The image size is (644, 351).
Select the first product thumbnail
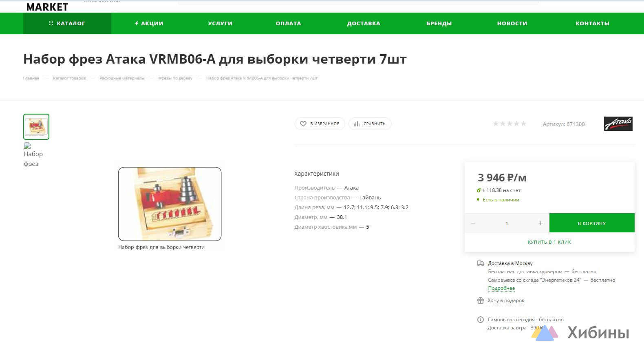click(36, 127)
